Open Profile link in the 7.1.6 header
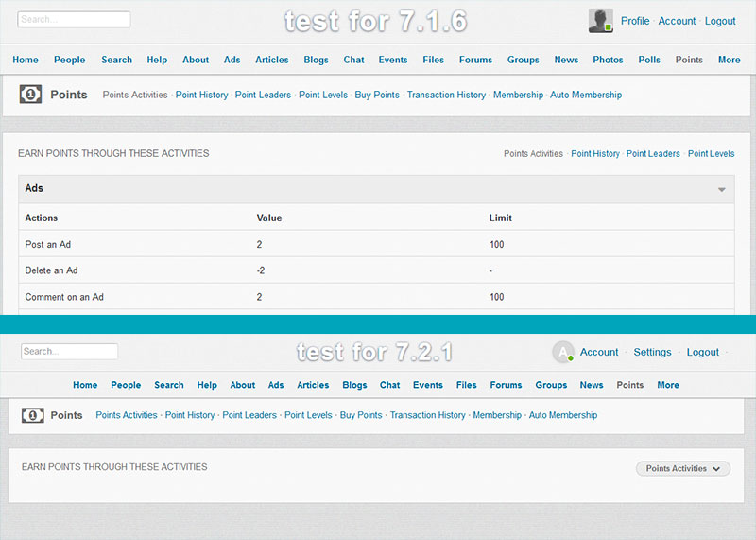Viewport: 756px width, 540px height. [x=635, y=21]
